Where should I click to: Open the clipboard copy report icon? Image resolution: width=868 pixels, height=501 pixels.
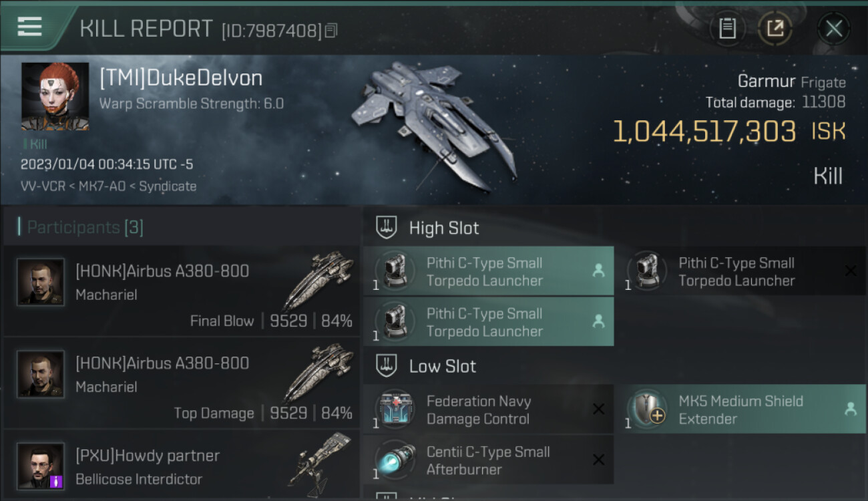[727, 29]
